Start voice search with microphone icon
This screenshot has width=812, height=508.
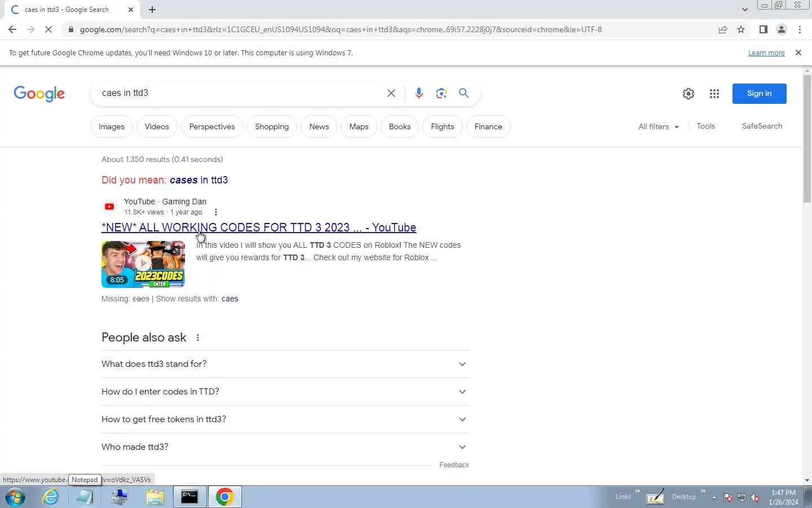(x=418, y=93)
